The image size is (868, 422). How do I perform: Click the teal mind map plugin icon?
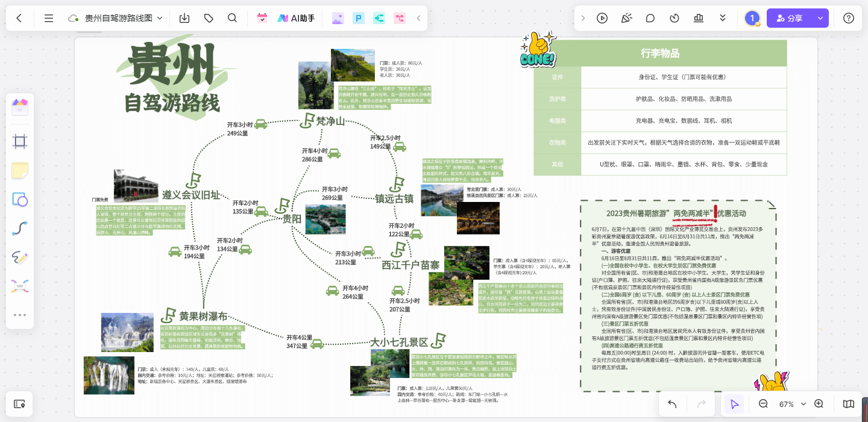tap(379, 18)
